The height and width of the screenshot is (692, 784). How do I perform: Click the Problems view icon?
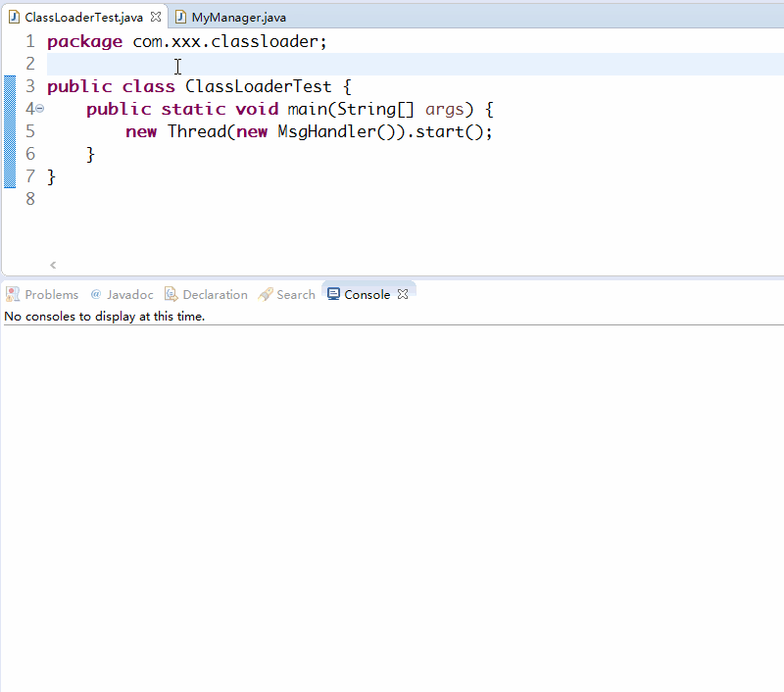click(13, 294)
